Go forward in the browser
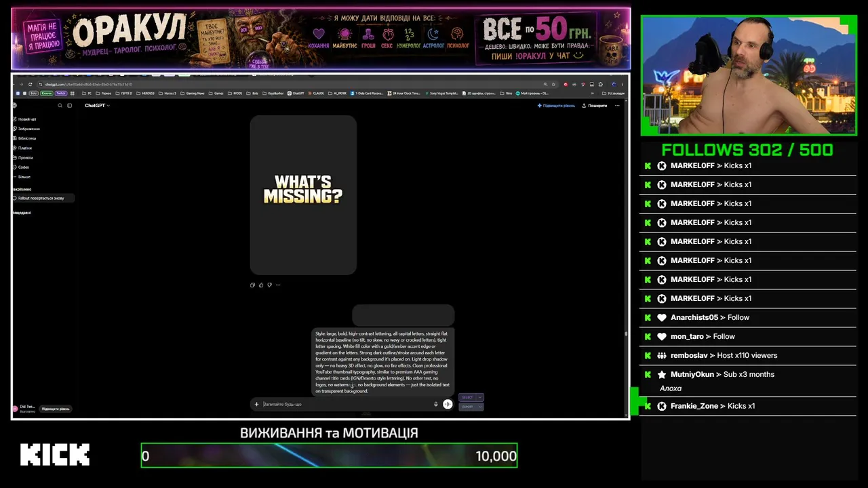 pos(21,84)
